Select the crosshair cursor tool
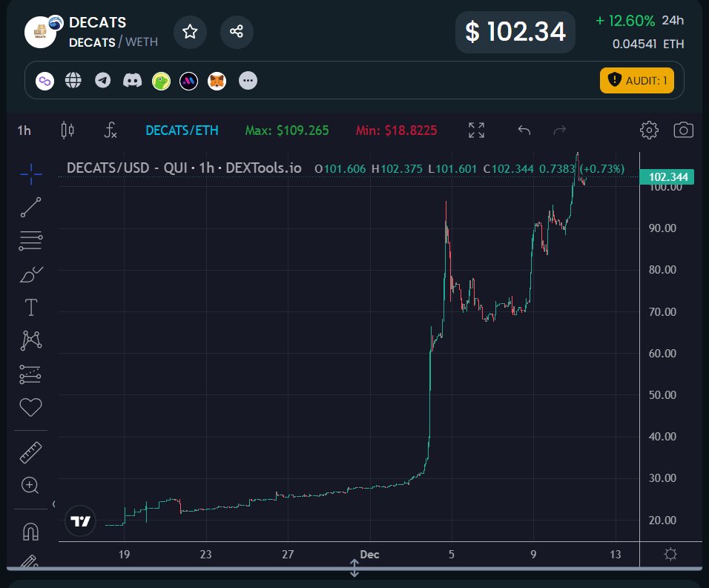This screenshot has width=709, height=588. coord(30,174)
